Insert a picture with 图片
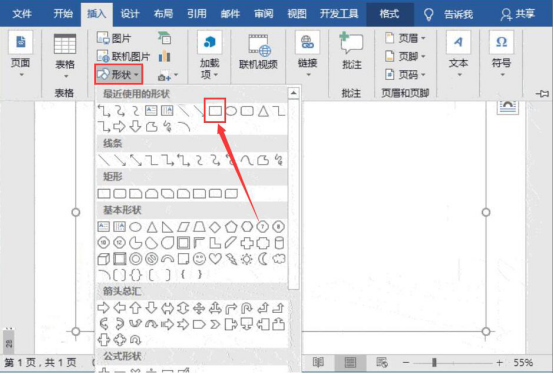The height and width of the screenshot is (374, 554). [114, 38]
